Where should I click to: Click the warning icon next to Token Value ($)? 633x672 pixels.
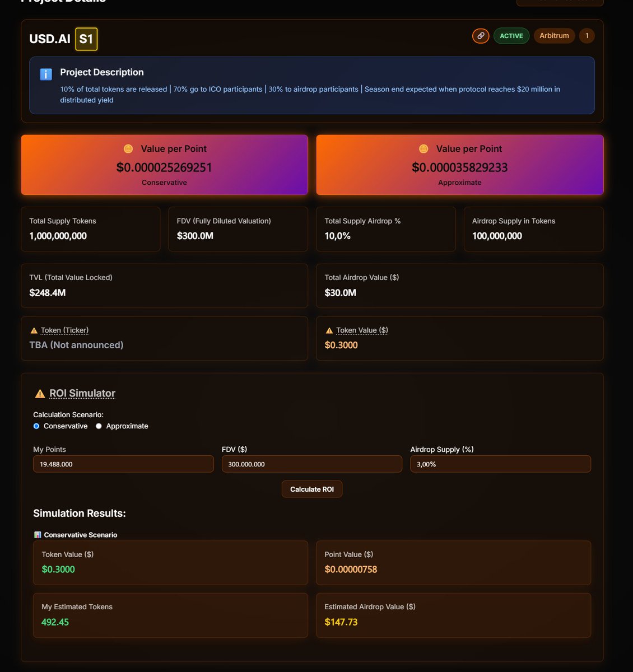coord(329,330)
